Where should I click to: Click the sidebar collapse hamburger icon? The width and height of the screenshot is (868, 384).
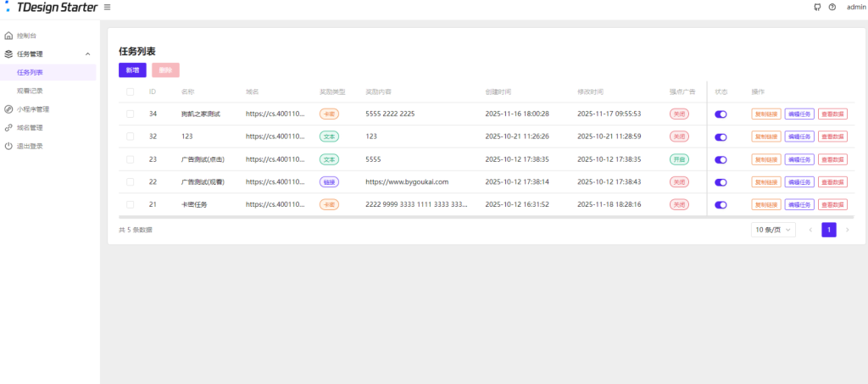[x=107, y=7]
